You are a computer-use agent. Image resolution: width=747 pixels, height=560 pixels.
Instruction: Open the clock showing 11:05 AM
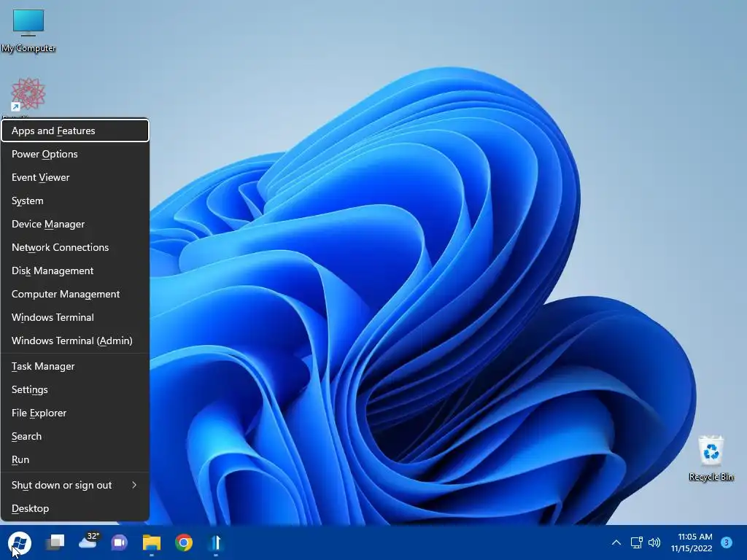point(692,542)
